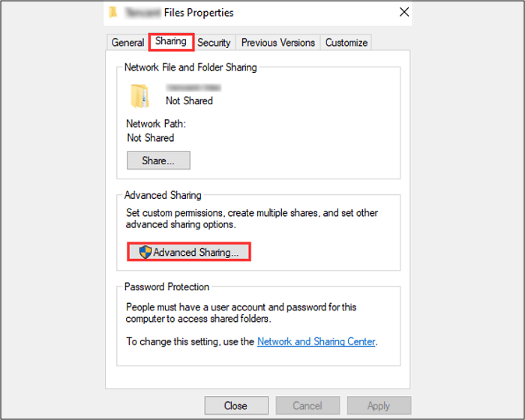Click the Close button at the bottom
This screenshot has width=525, height=420.
235,406
